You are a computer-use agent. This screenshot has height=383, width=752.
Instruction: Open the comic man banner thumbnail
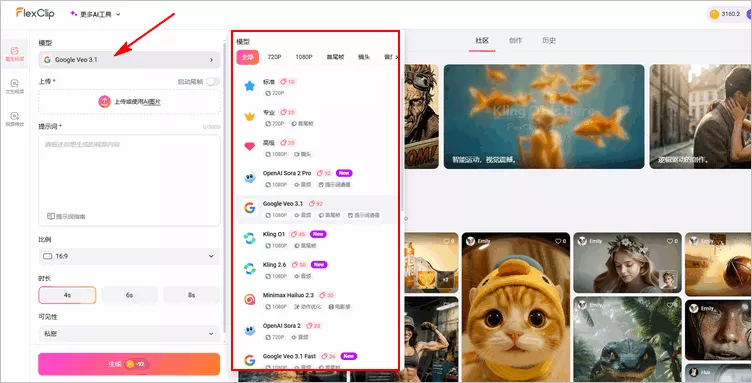pyautogui.click(x=422, y=116)
